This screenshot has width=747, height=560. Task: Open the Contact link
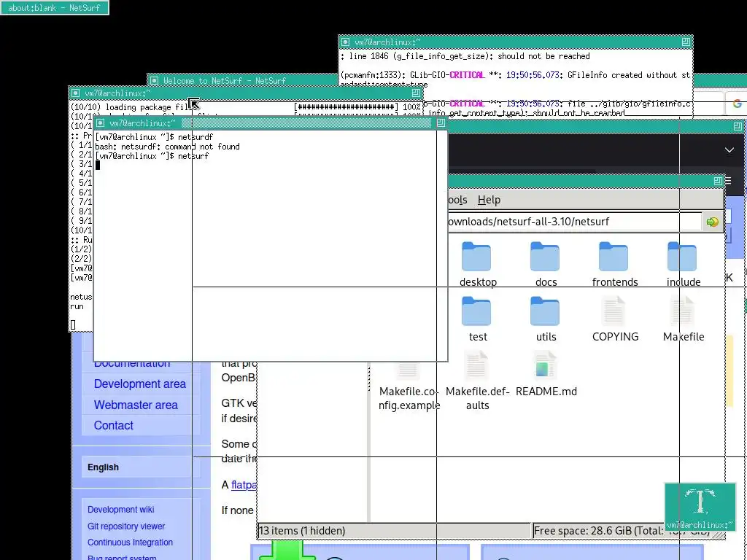pyautogui.click(x=113, y=425)
